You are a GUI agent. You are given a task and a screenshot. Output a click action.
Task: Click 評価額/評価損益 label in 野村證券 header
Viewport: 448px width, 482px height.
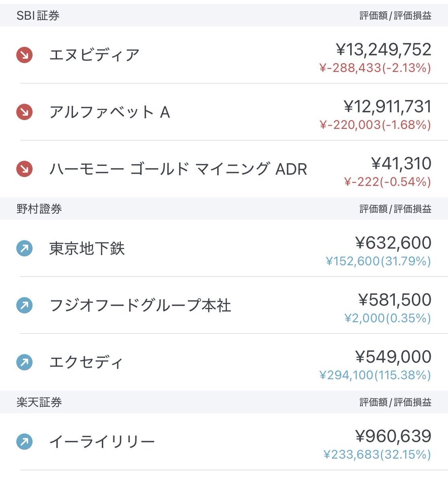(395, 209)
